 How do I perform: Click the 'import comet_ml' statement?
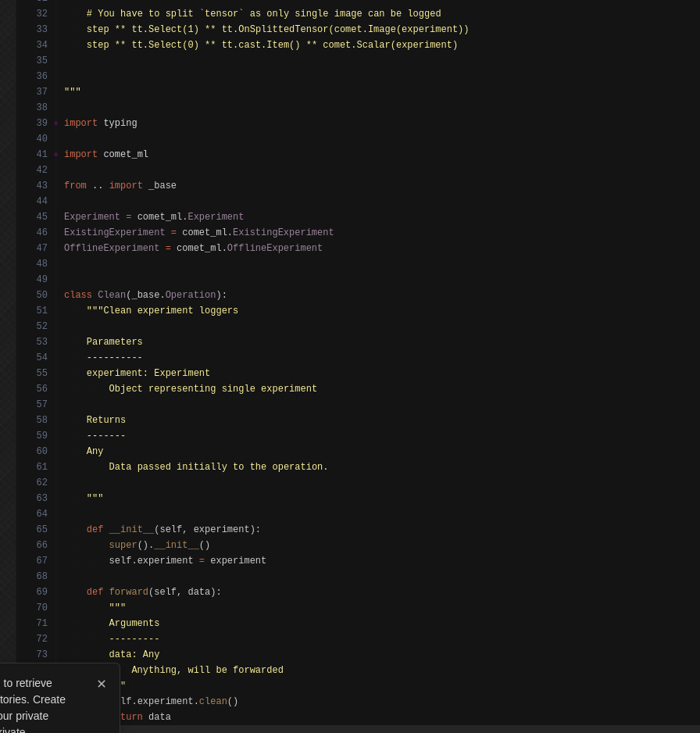click(x=106, y=154)
